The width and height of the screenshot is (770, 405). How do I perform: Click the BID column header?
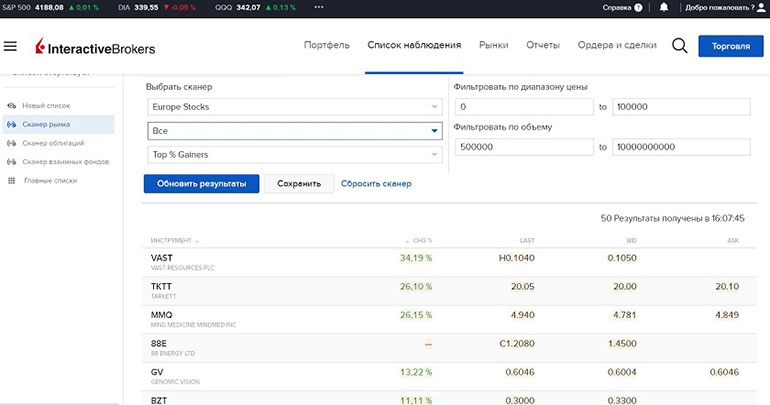632,241
